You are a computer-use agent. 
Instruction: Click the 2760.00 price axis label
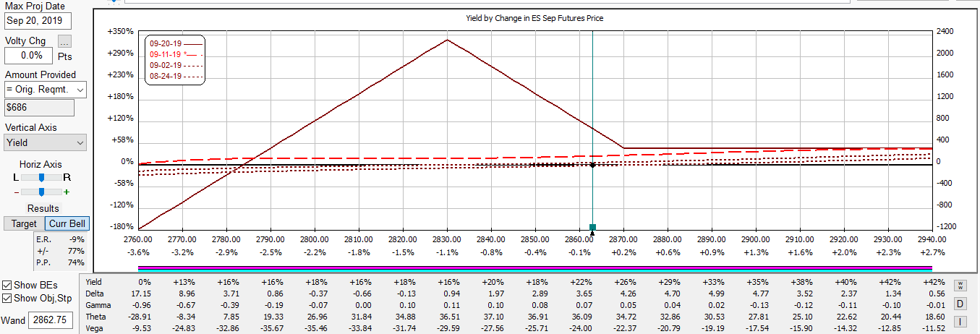coord(137,239)
